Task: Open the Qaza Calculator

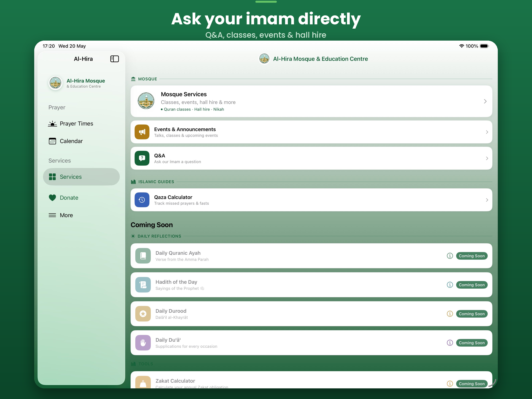Action: (311, 200)
